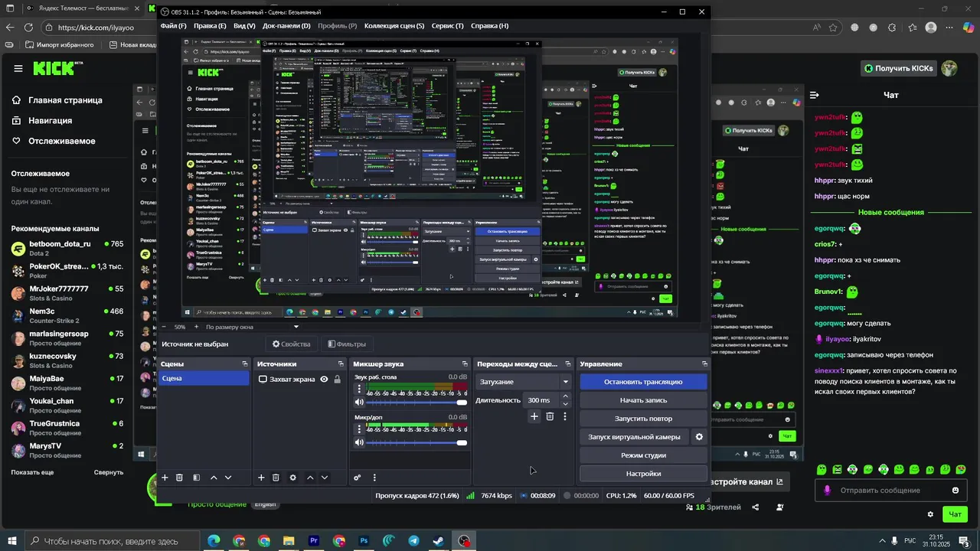The height and width of the screenshot is (551, 980).
Task: Mute the Микр/доп speaker icon
Action: (359, 442)
